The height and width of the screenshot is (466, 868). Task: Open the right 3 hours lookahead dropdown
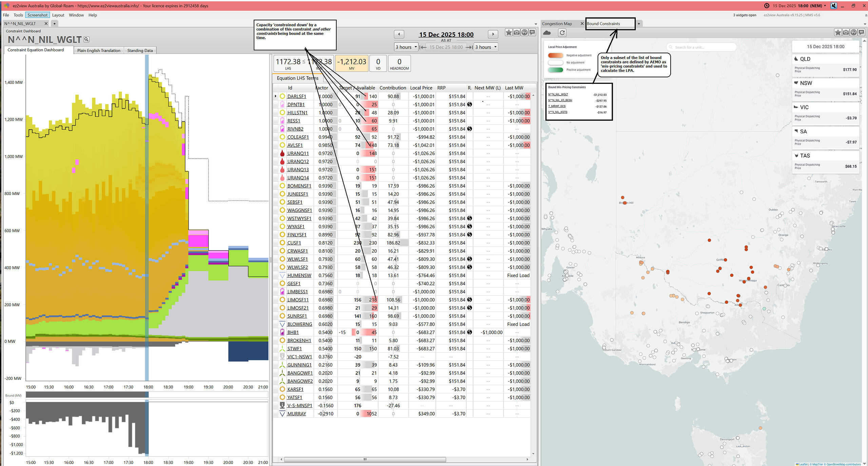(486, 47)
